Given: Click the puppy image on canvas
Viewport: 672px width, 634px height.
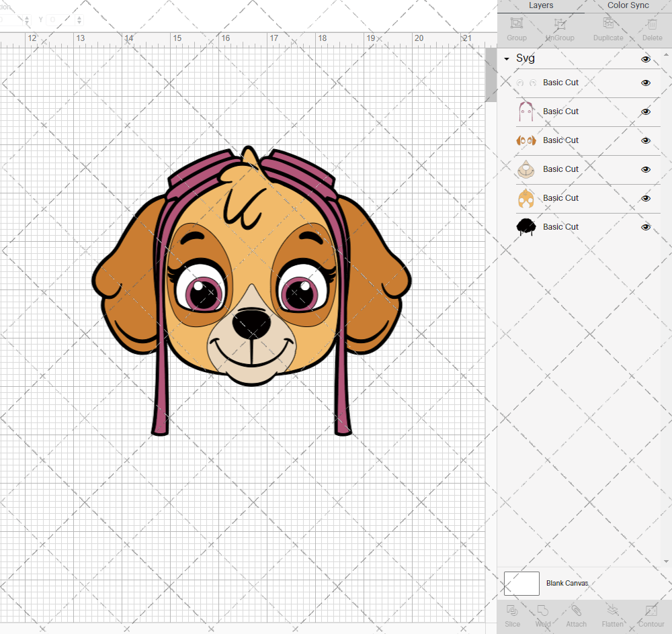Looking at the screenshot, I should pyautogui.click(x=251, y=290).
